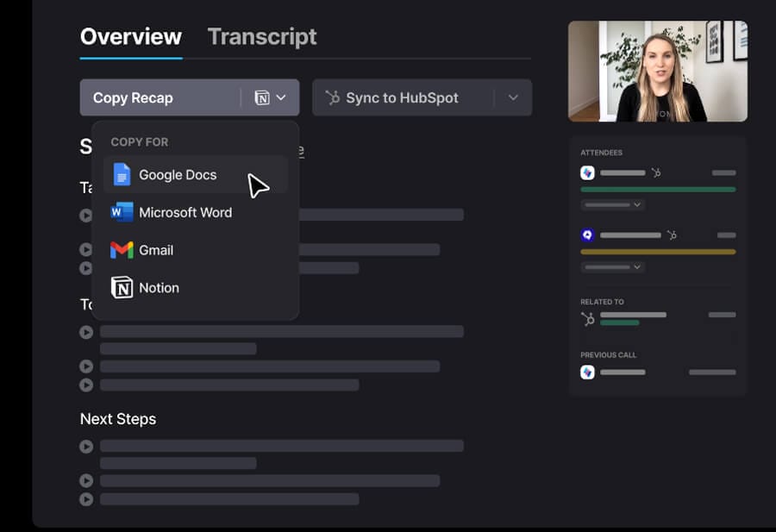The width and height of the screenshot is (776, 532).
Task: Click second attendee's yellow talk-time bar
Action: click(x=658, y=252)
